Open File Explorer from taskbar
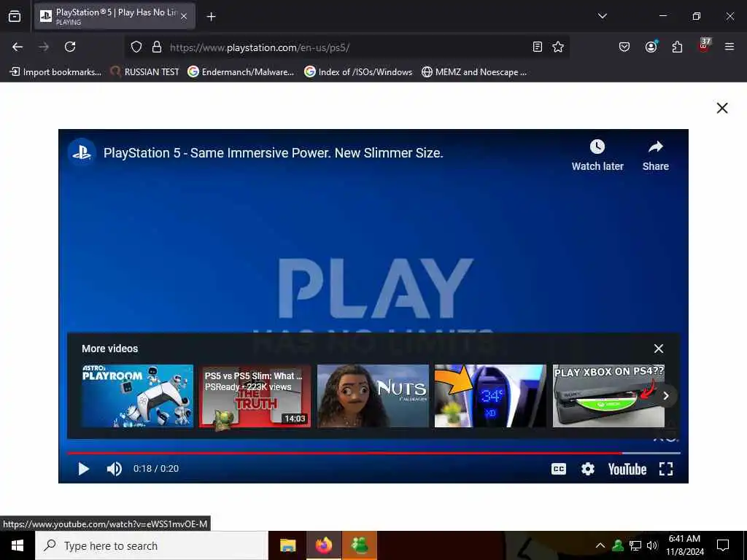The image size is (747, 560). [x=287, y=545]
